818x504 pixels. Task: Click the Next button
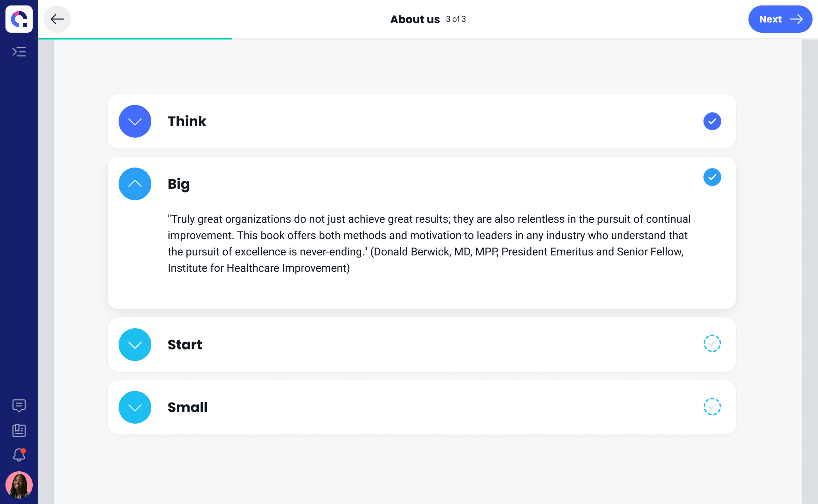[x=780, y=19]
